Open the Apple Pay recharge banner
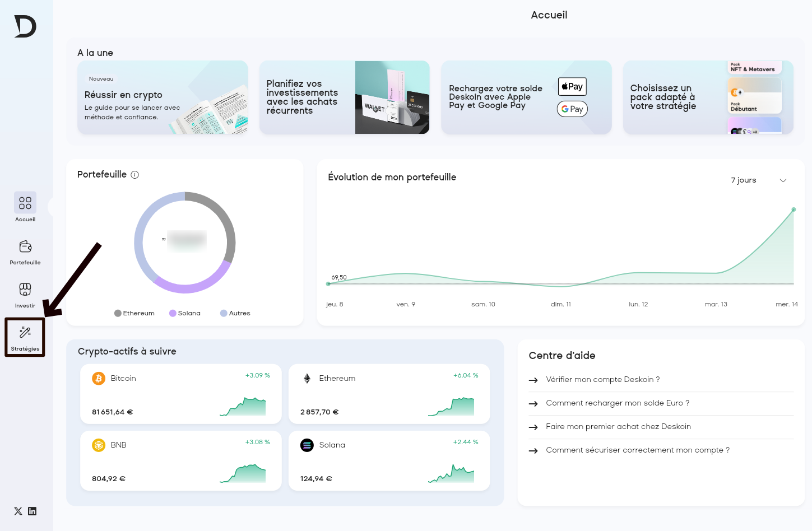The height and width of the screenshot is (531, 812). pos(526,97)
